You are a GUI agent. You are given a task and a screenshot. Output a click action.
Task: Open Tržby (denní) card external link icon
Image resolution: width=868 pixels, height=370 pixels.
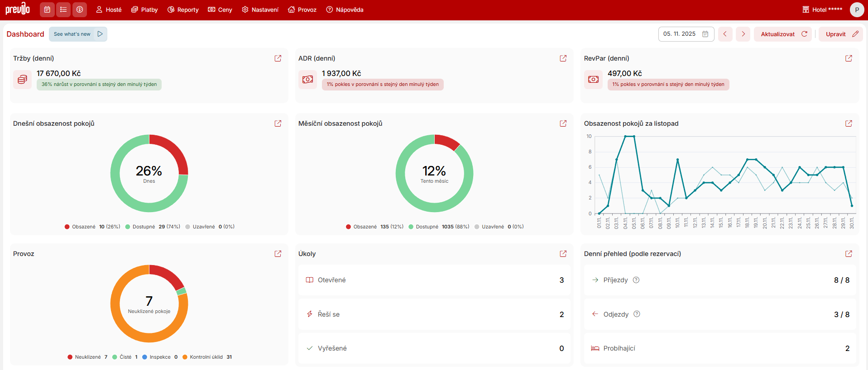point(278,58)
